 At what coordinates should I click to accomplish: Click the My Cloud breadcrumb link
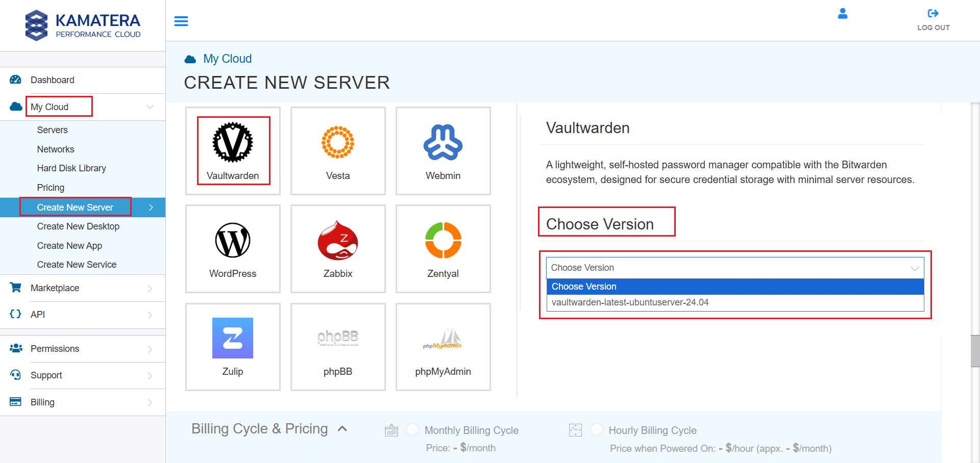click(227, 59)
